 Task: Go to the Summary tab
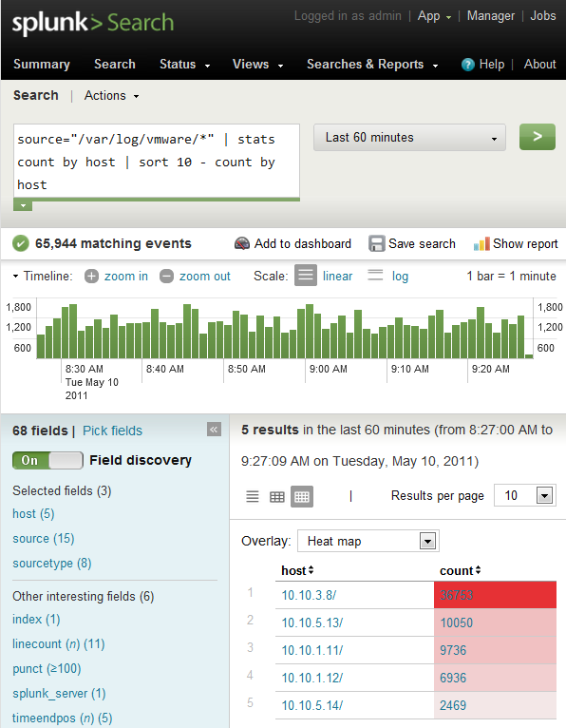point(42,65)
